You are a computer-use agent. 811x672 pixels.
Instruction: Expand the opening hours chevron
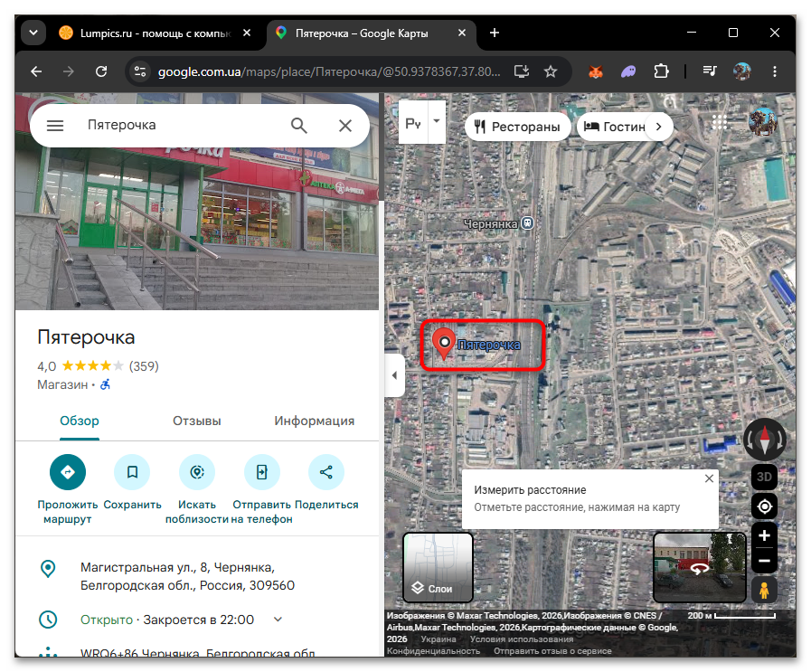[278, 620]
